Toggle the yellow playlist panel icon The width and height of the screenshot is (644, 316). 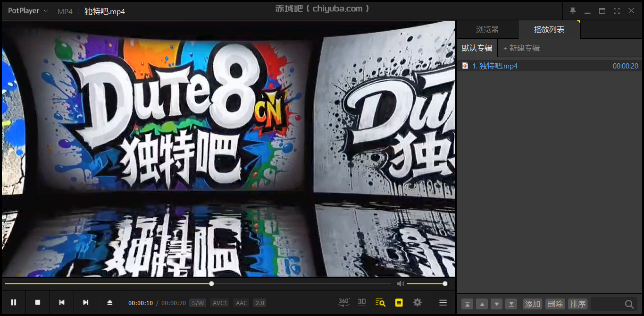click(x=399, y=303)
